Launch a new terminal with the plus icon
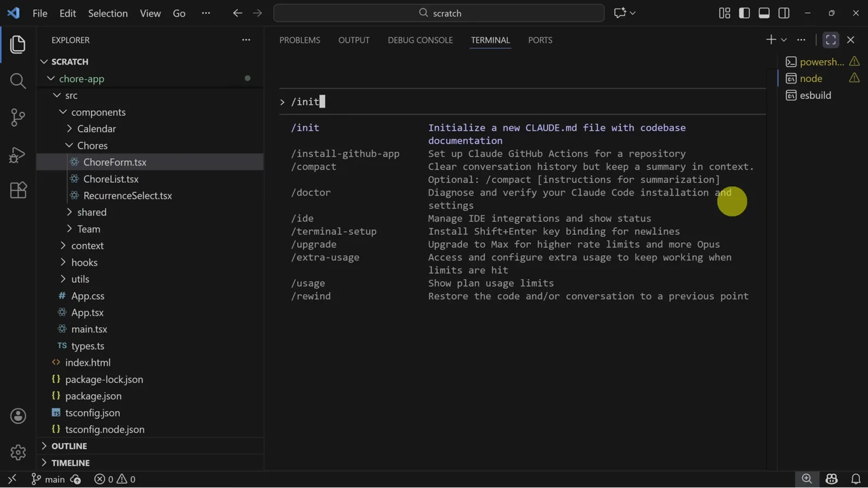Viewport: 868px width, 488px height. click(x=770, y=40)
